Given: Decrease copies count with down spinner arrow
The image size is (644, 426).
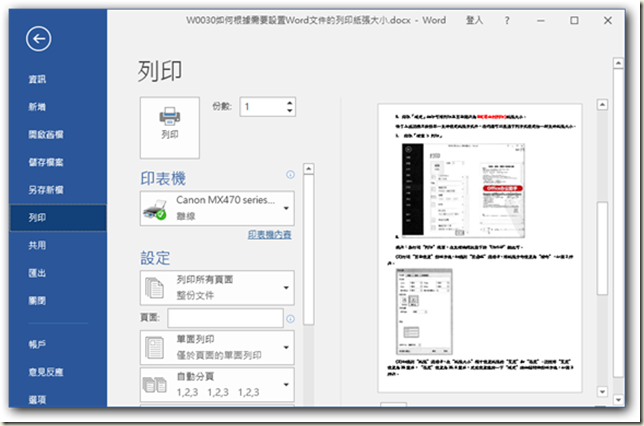Looking at the screenshot, I should pyautogui.click(x=290, y=111).
